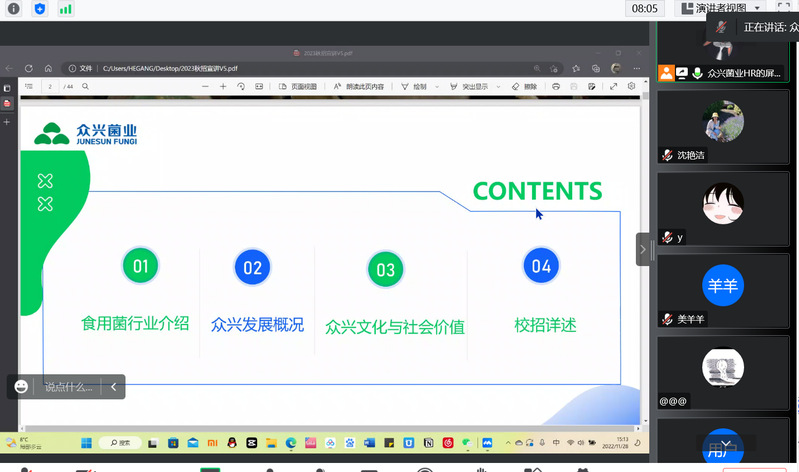Open the blue security shield icon
The height and width of the screenshot is (472, 799).
tap(40, 9)
